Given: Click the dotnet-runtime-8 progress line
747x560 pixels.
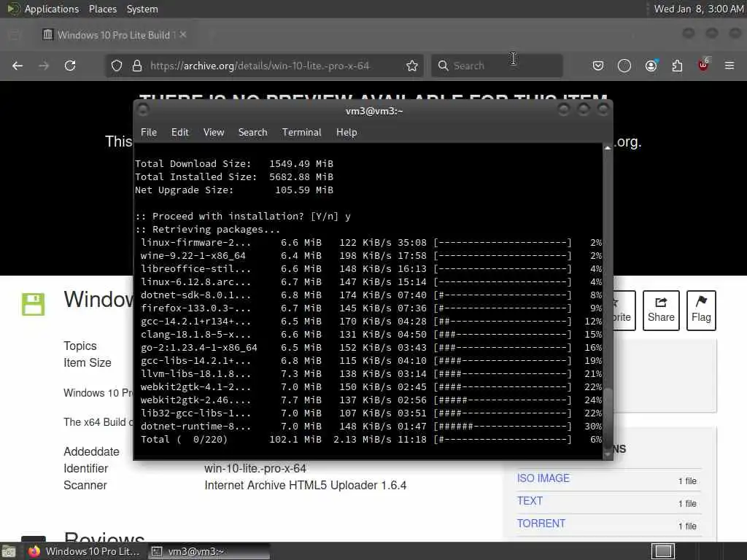Looking at the screenshot, I should 371,426.
